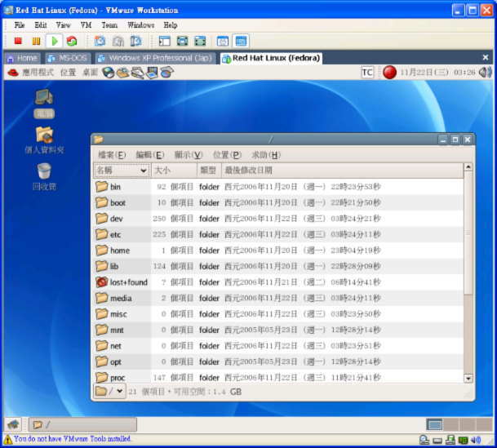This screenshot has width=497, height=448.
Task: Click the VMware Tools warning icon
Action: pyautogui.click(x=8, y=439)
